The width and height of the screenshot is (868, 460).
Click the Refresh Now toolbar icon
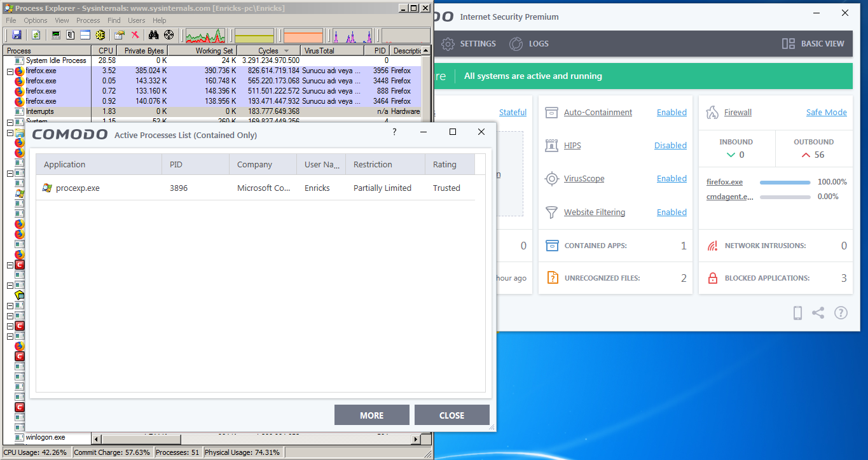[x=36, y=35]
